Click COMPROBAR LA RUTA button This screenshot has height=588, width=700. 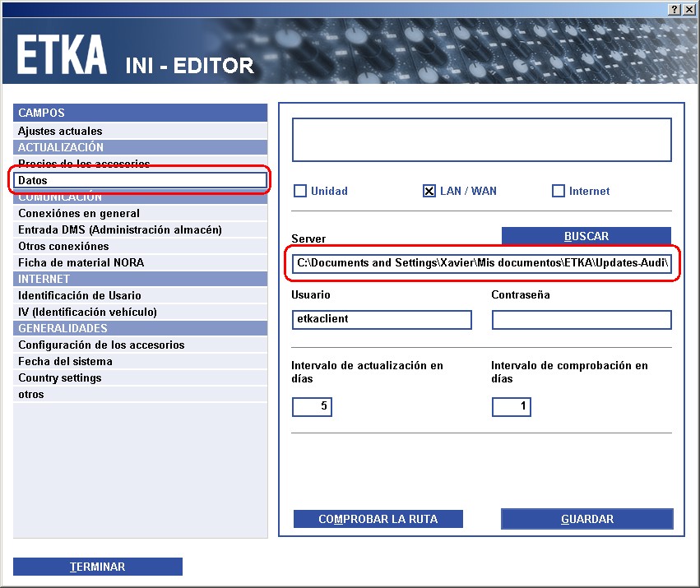(378, 519)
